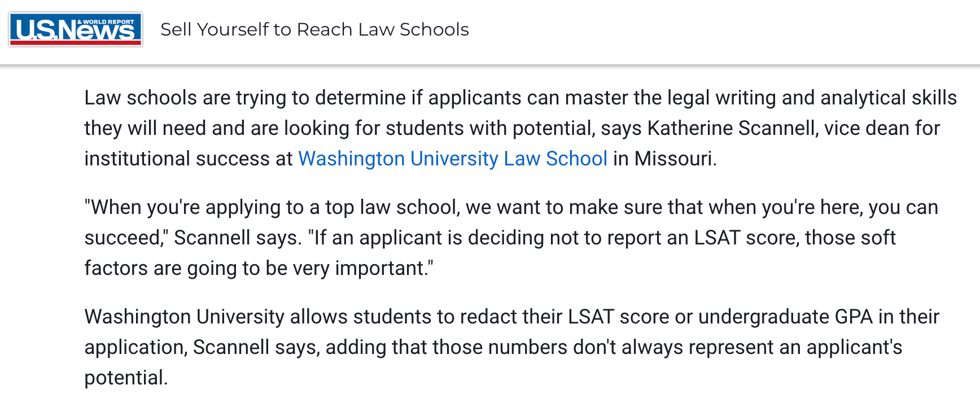Click the name 'Katherine Scannell' in first paragraph
The height and width of the screenshot is (420, 980).
tap(732, 128)
